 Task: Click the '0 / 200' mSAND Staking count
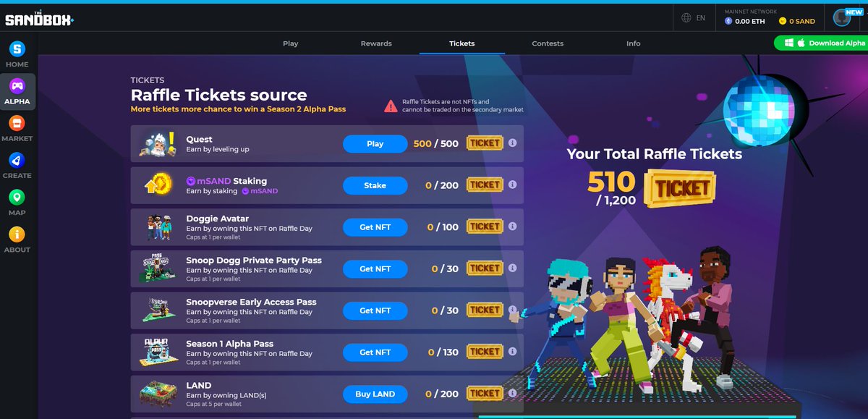click(442, 185)
